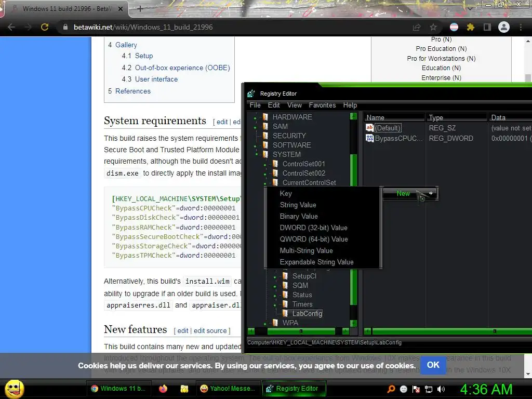Click the volume speaker tray icon
532x399 pixels.
click(x=441, y=389)
